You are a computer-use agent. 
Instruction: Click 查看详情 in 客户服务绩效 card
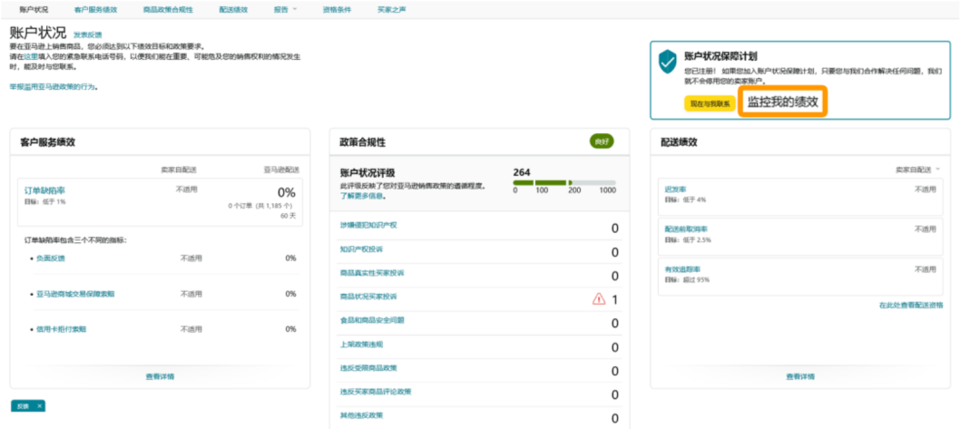160,376
